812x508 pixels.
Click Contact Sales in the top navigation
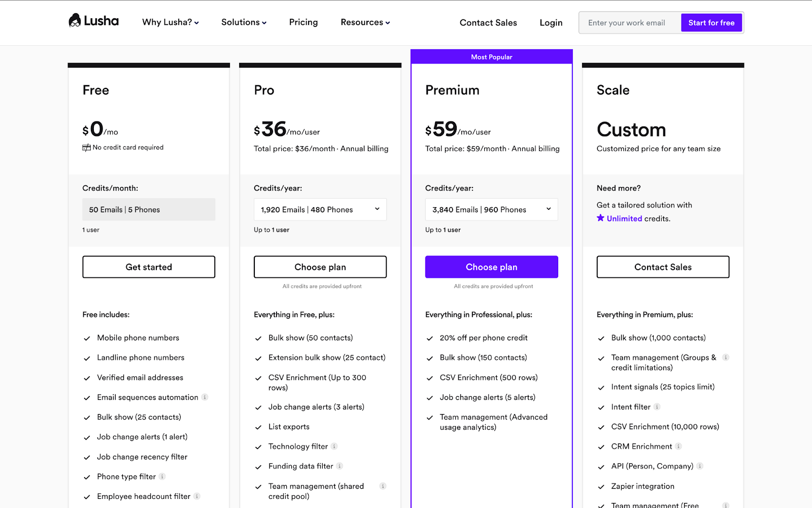[488, 23]
